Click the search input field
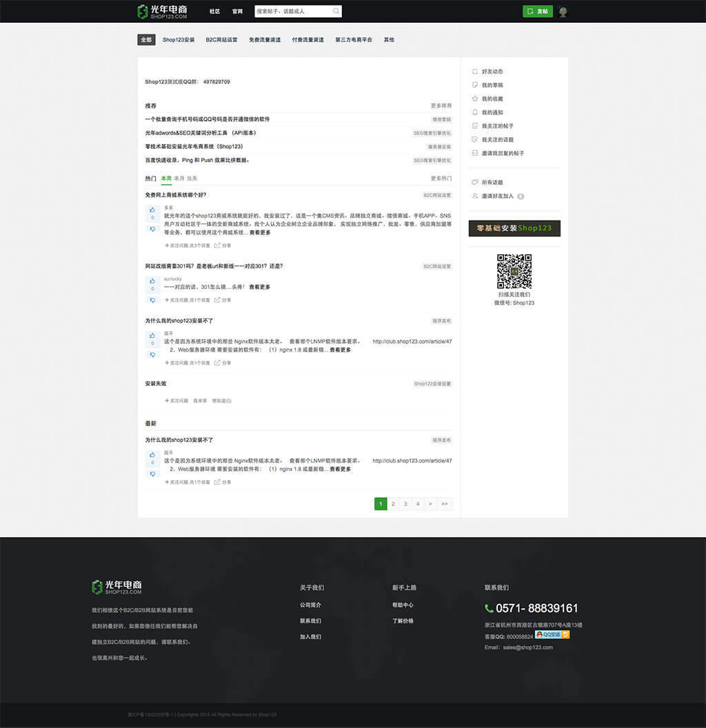 [x=292, y=12]
